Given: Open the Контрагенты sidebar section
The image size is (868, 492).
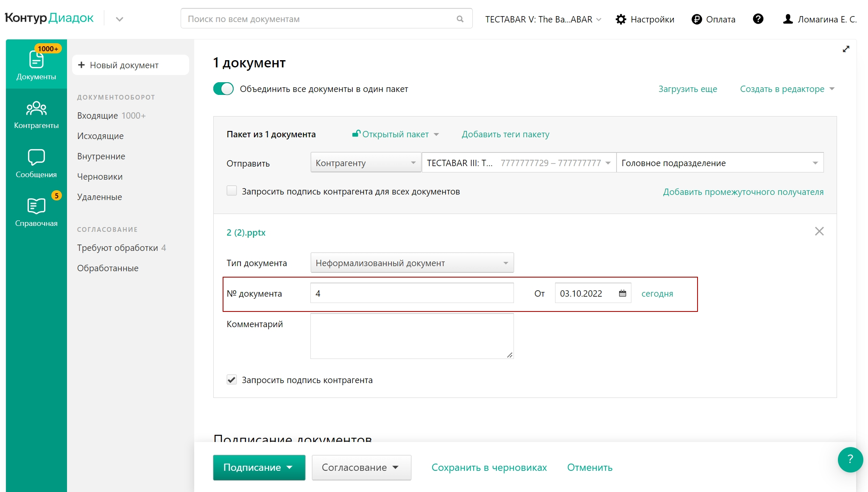Looking at the screenshot, I should (x=36, y=114).
